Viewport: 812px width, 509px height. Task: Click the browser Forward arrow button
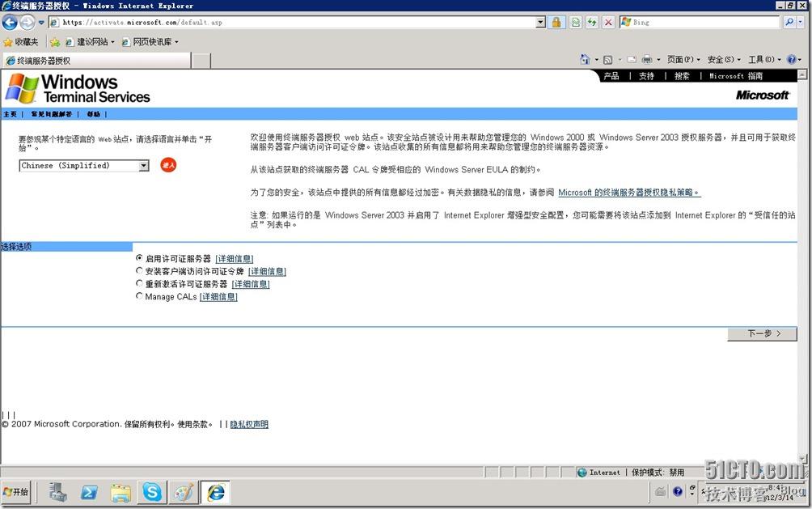[x=27, y=23]
